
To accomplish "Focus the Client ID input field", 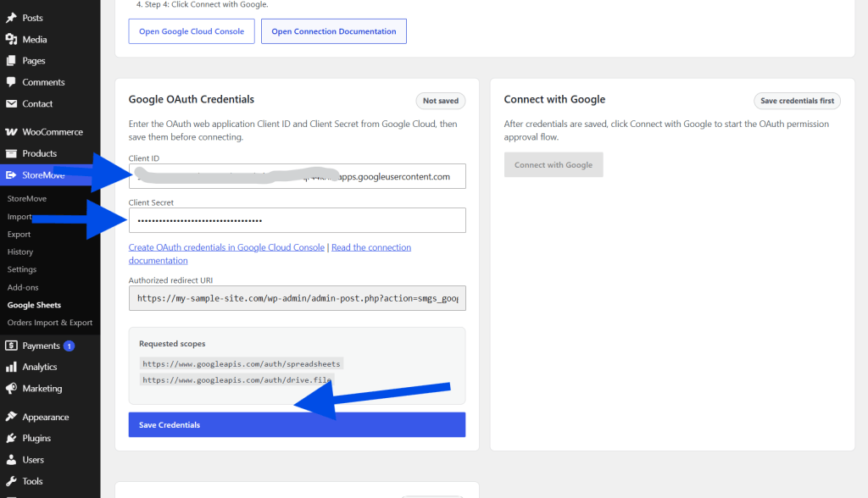I will pyautogui.click(x=298, y=176).
